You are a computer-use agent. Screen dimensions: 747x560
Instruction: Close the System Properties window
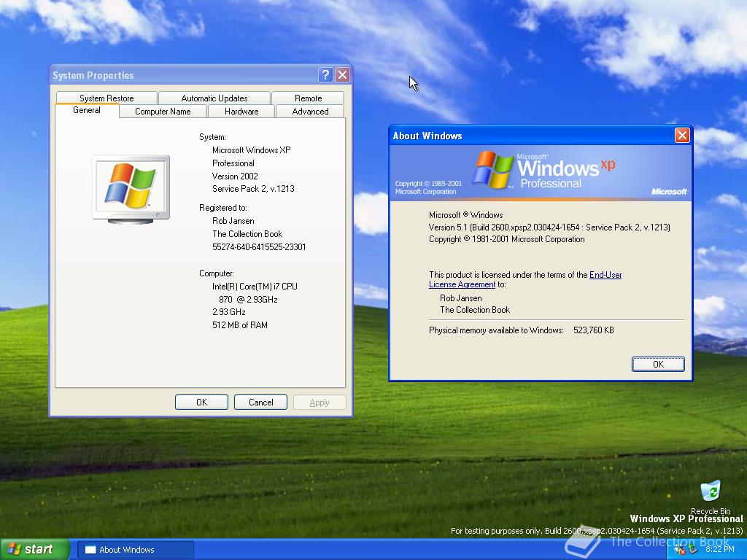343,74
